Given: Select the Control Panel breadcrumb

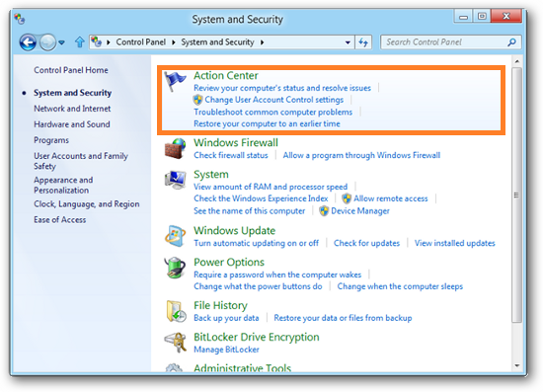Looking at the screenshot, I should click(140, 41).
